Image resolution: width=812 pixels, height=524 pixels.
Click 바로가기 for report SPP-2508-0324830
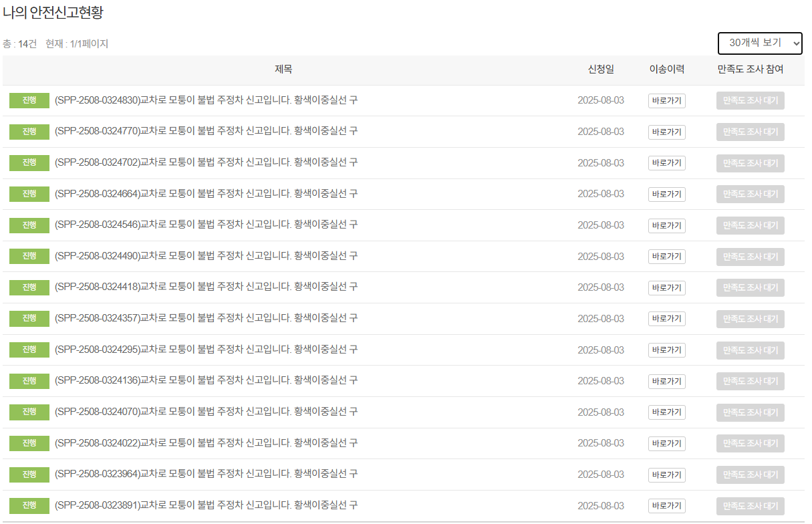coord(666,100)
